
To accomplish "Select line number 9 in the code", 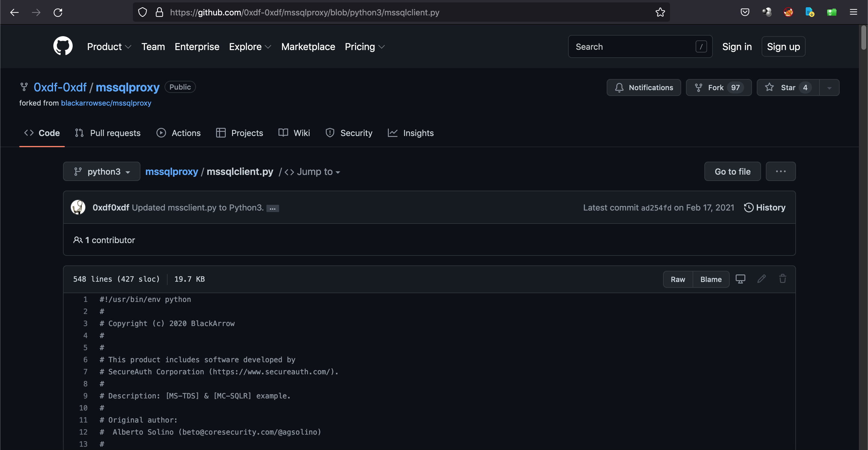I will click(x=85, y=395).
